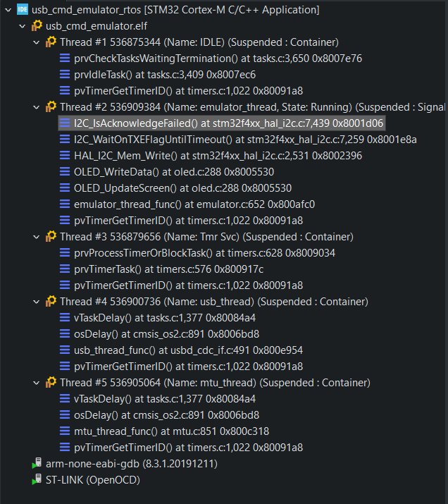Image resolution: width=448 pixels, height=504 pixels.
Task: Click stack frame icon for HAL_I2C_Mem_Write()
Action: pyautogui.click(x=65, y=156)
